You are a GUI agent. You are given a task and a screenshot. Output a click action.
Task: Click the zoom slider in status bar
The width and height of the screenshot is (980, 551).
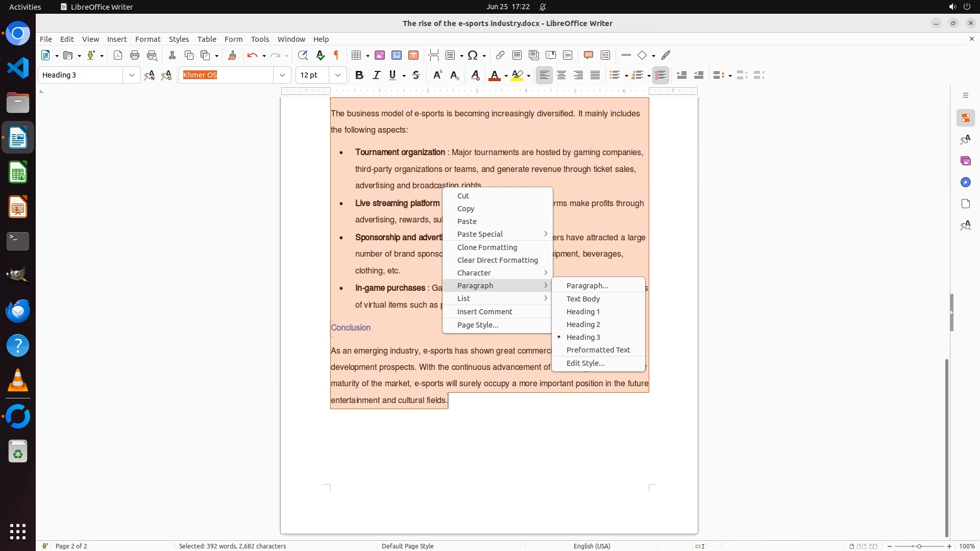click(x=919, y=546)
